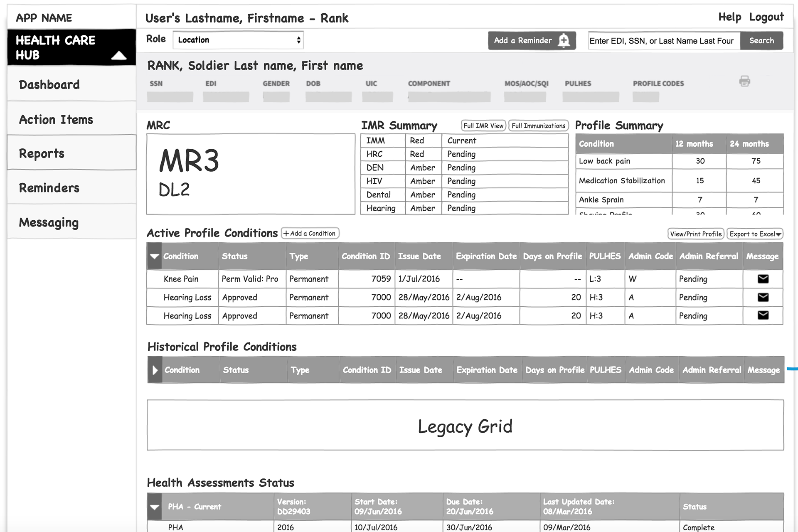
Task: Click the Search button
Action: point(761,41)
